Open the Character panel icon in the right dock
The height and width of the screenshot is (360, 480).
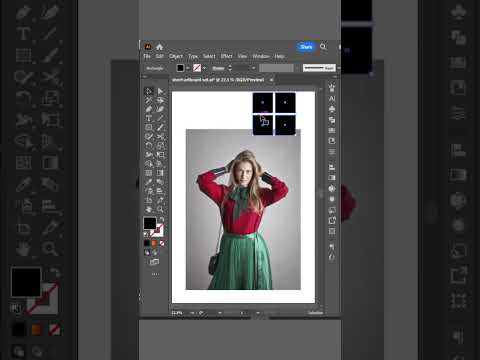[332, 99]
